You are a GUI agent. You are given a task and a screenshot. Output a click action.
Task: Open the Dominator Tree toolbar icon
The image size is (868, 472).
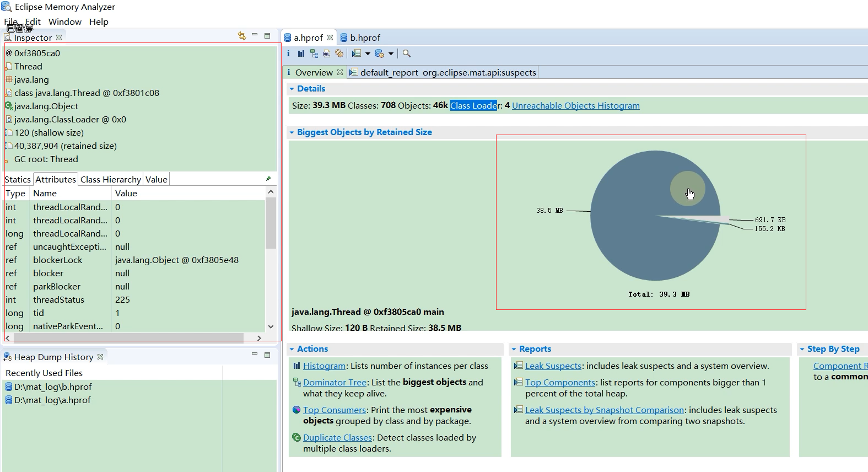tap(314, 53)
